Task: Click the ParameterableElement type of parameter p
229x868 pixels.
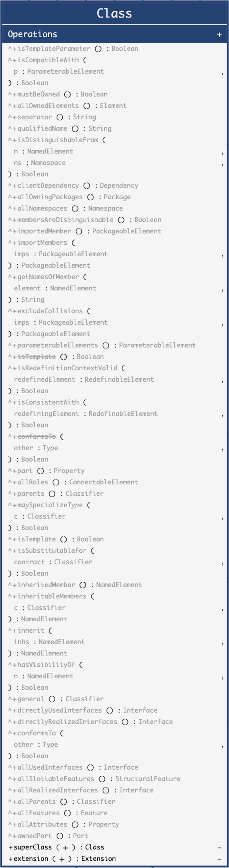Action: pos(66,71)
